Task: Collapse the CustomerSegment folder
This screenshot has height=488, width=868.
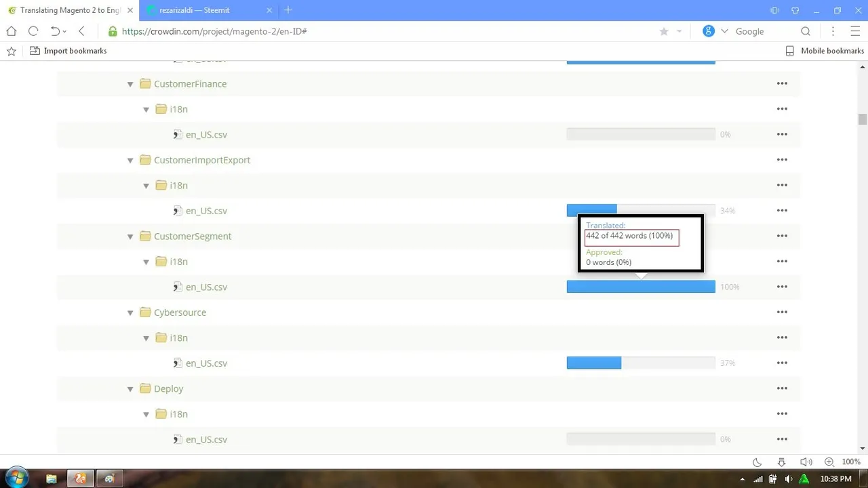Action: 130,237
